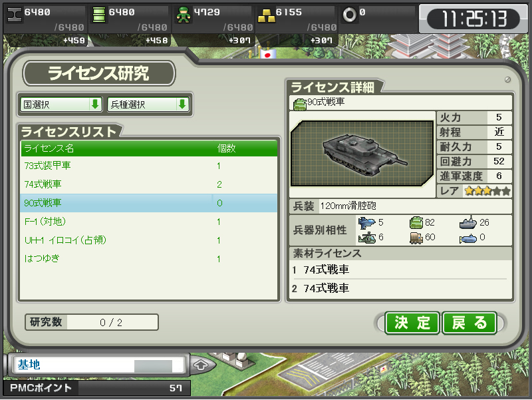Image resolution: width=532 pixels, height=400 pixels.
Task: Click the submarine affinity icon
Action: (x=468, y=239)
